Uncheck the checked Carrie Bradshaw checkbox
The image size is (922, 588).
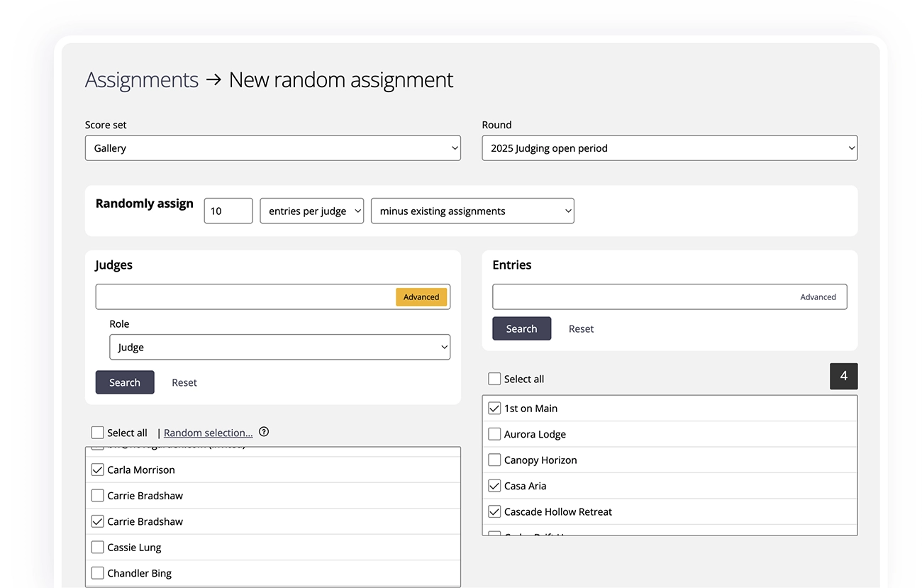(x=98, y=521)
